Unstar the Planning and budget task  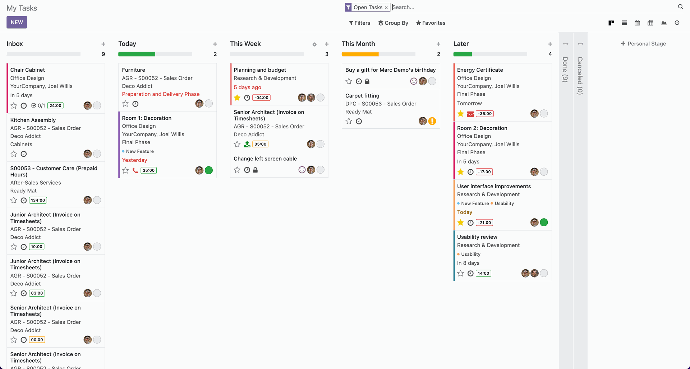point(237,98)
